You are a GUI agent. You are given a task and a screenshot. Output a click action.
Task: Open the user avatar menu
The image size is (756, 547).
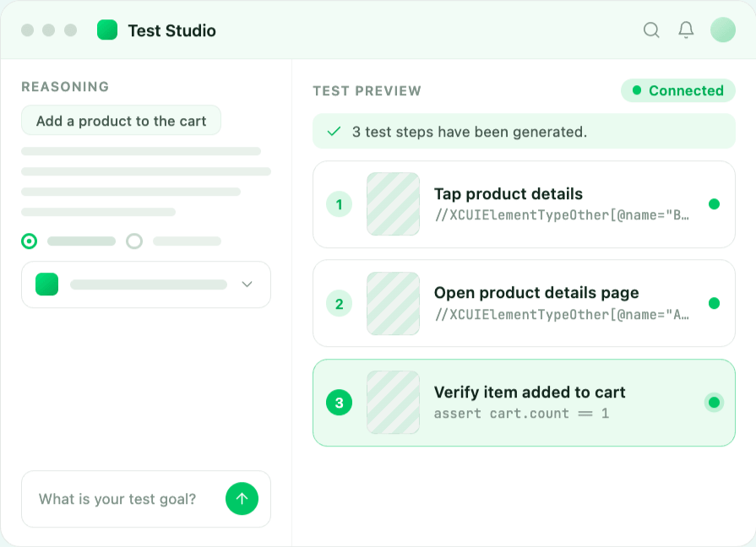tap(723, 30)
